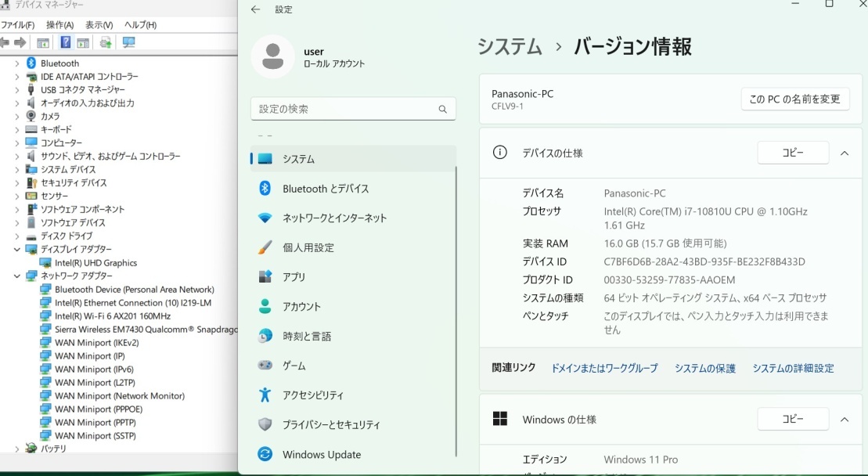Click the accessibility figure icon
Screen dimensions: 868x476
(265, 395)
